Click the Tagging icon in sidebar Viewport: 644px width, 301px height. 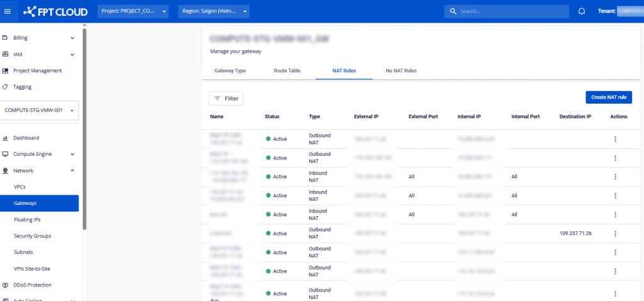(x=5, y=87)
